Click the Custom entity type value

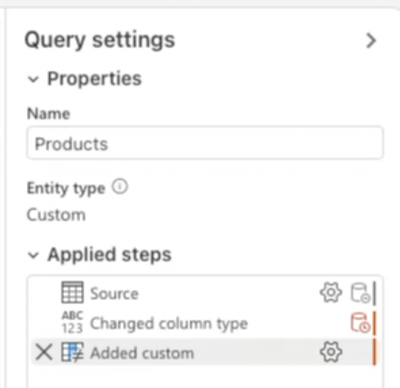[x=56, y=215]
